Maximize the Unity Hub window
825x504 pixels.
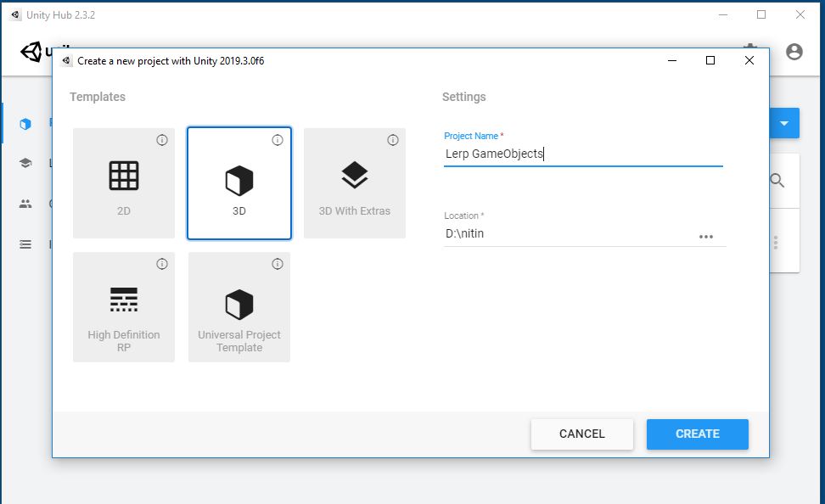tap(761, 14)
